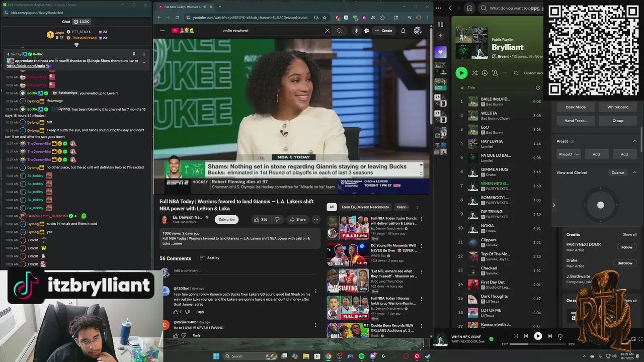This screenshot has height=362, width=644.
Task: Open Spotify Your Library icon
Action: click(440, 24)
